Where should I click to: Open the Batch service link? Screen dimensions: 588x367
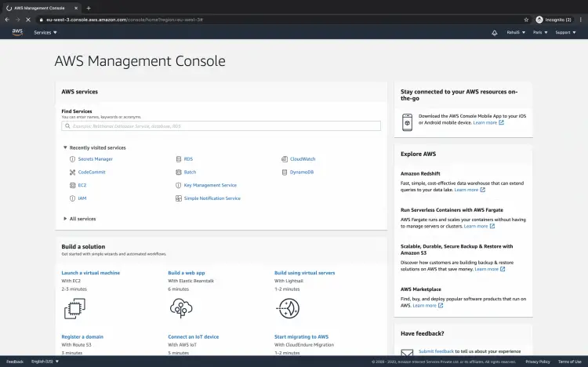tap(190, 173)
